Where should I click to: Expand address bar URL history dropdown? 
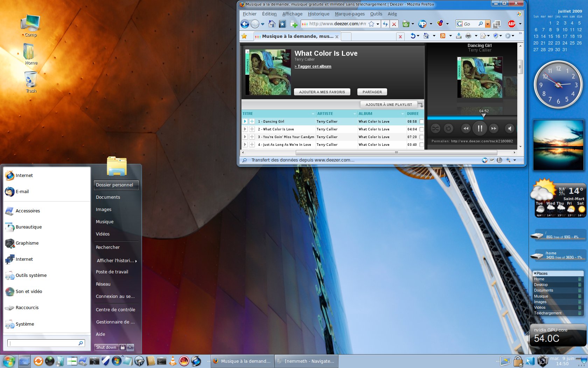pyautogui.click(x=378, y=24)
